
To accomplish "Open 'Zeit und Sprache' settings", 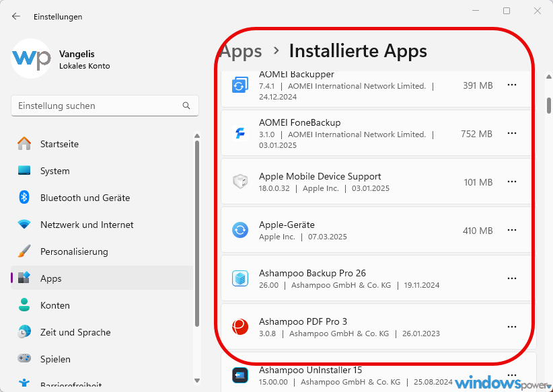I will click(102, 332).
